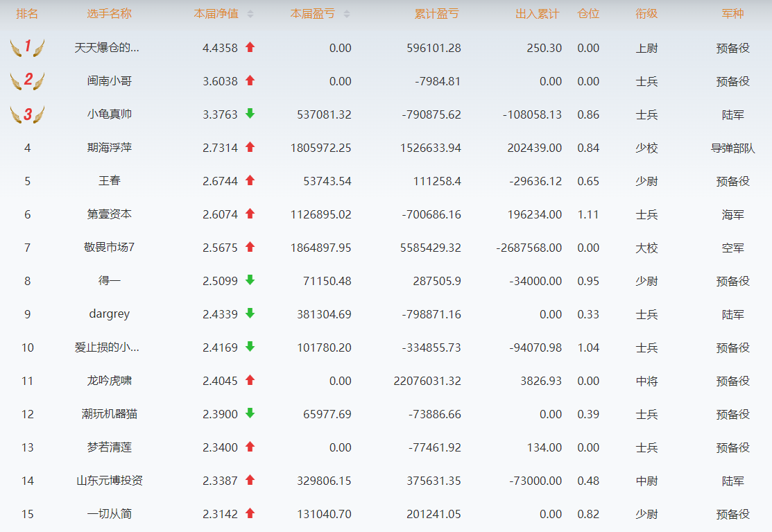Open player 山东元博投资 profile
Screen dimensions: 772x532
(x=110, y=480)
